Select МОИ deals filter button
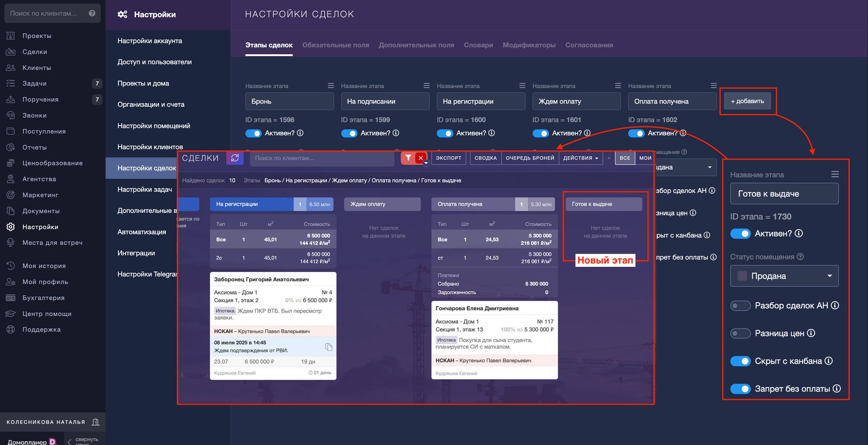The width and height of the screenshot is (868, 445). click(x=645, y=158)
